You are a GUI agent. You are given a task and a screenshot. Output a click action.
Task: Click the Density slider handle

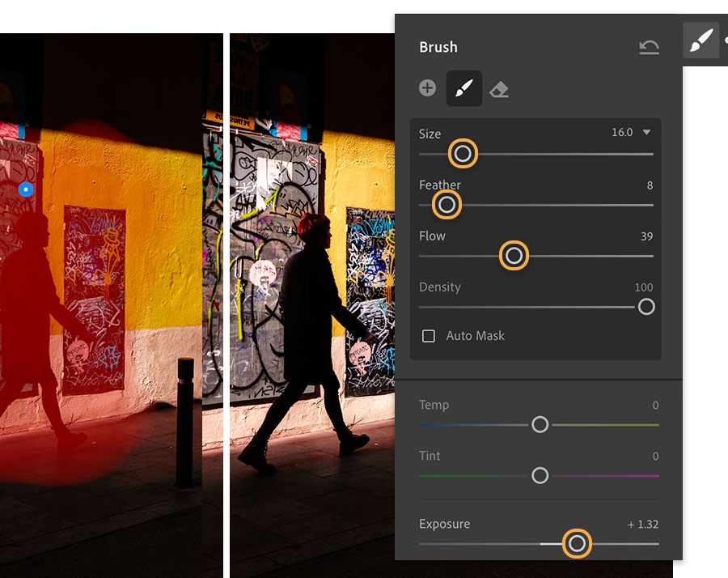[x=646, y=307]
